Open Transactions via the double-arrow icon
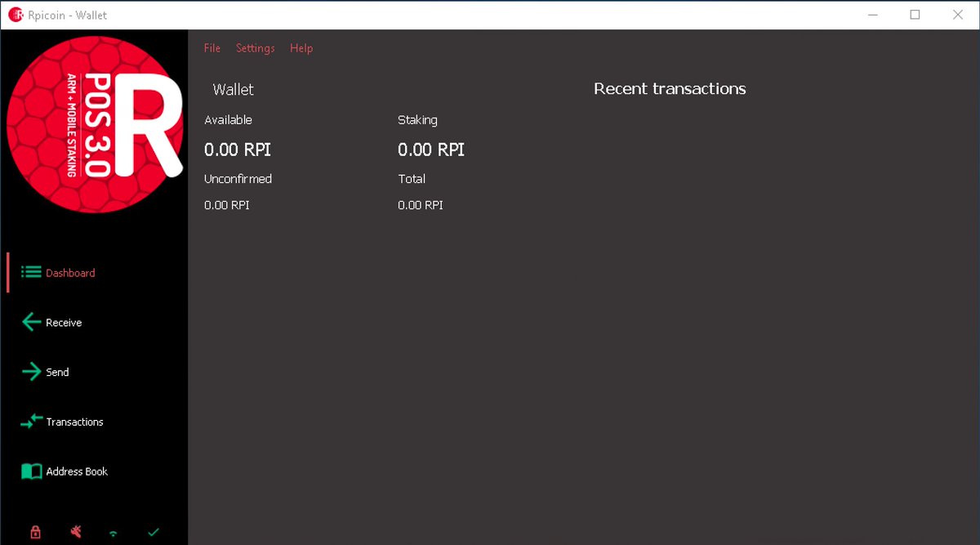Image resolution: width=980 pixels, height=545 pixels. pyautogui.click(x=31, y=422)
